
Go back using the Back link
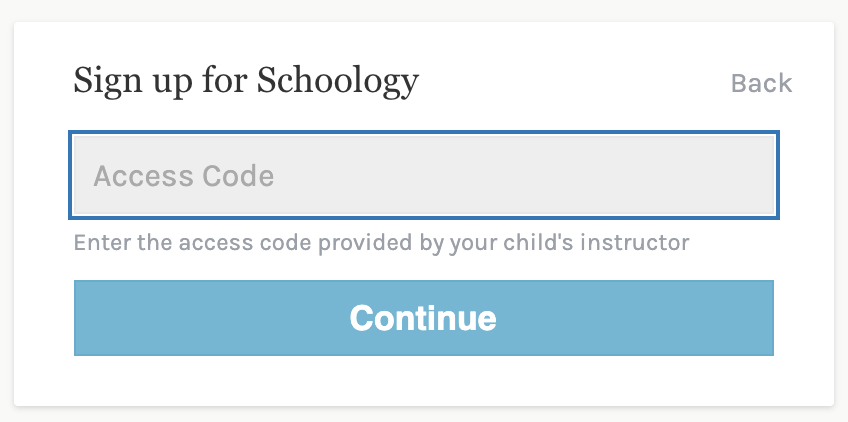pos(761,83)
